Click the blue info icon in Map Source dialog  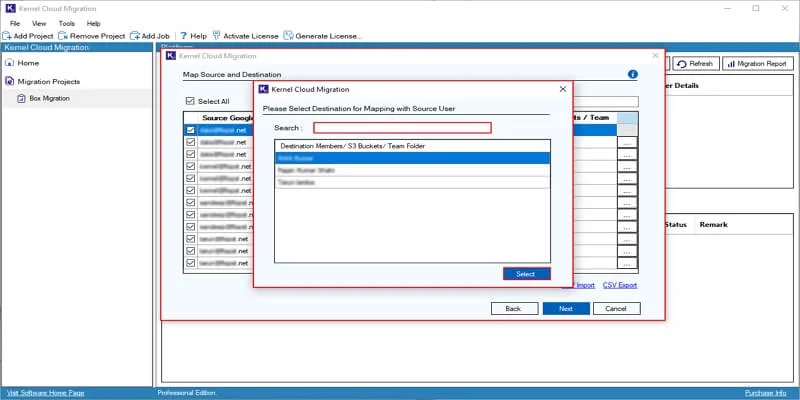pos(633,74)
